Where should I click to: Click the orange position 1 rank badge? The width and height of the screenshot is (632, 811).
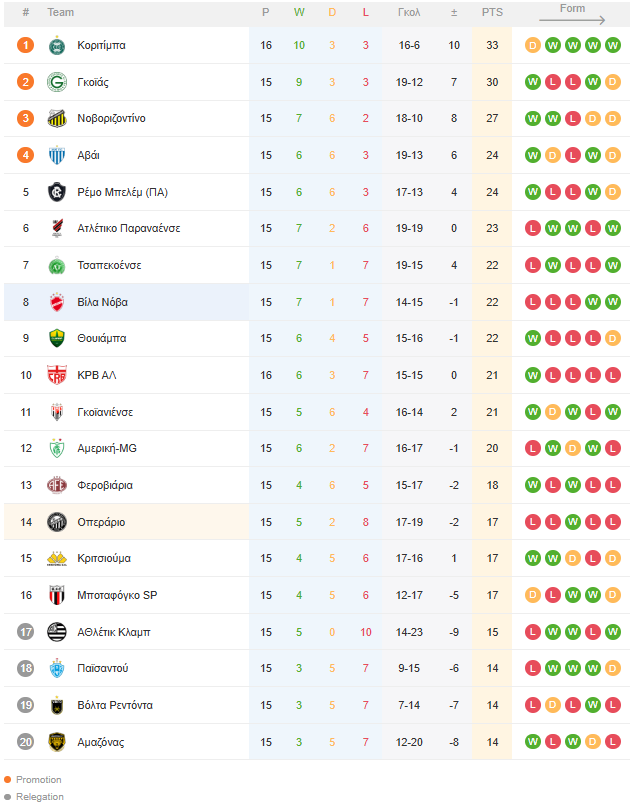point(26,45)
